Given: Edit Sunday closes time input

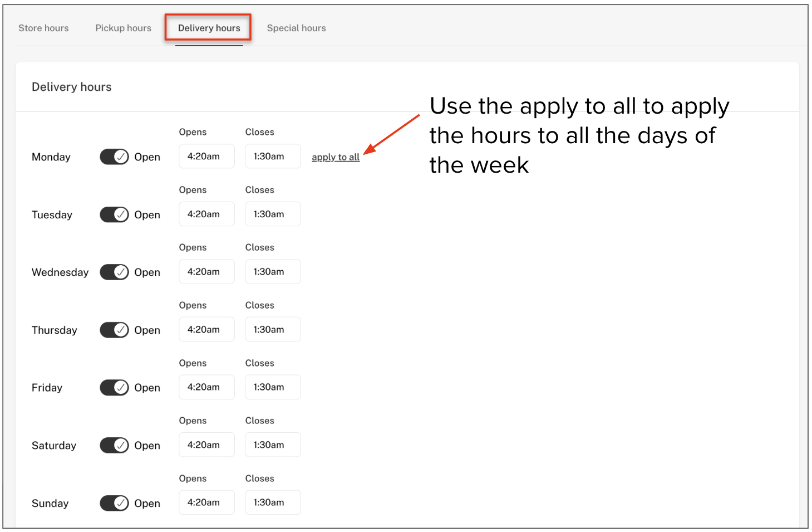Looking at the screenshot, I should [x=273, y=502].
